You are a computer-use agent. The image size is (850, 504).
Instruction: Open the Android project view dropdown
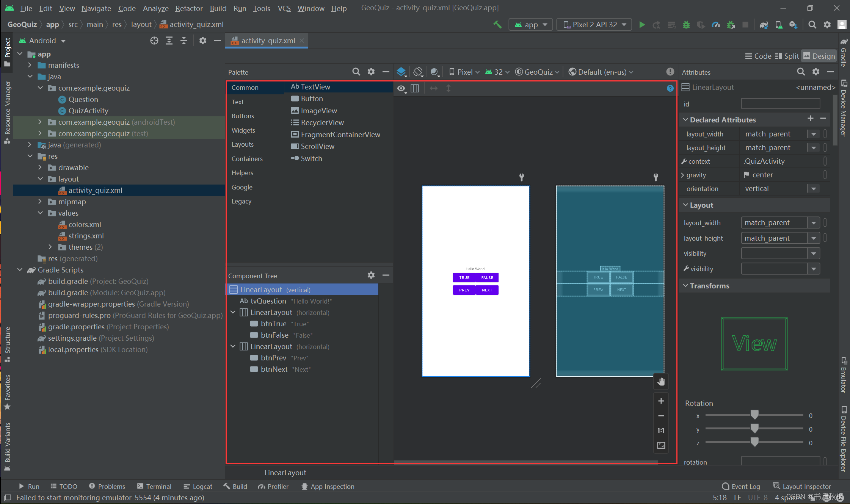coord(42,41)
